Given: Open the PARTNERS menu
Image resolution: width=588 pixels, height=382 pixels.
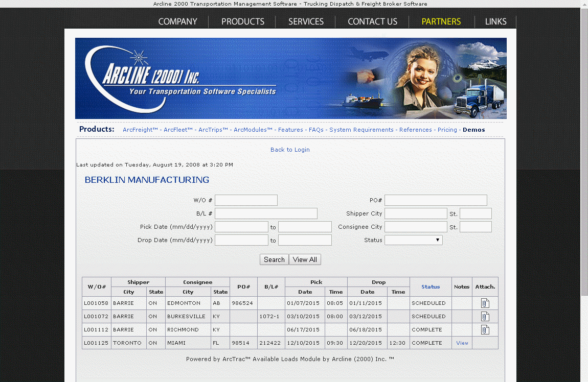Looking at the screenshot, I should tap(441, 22).
